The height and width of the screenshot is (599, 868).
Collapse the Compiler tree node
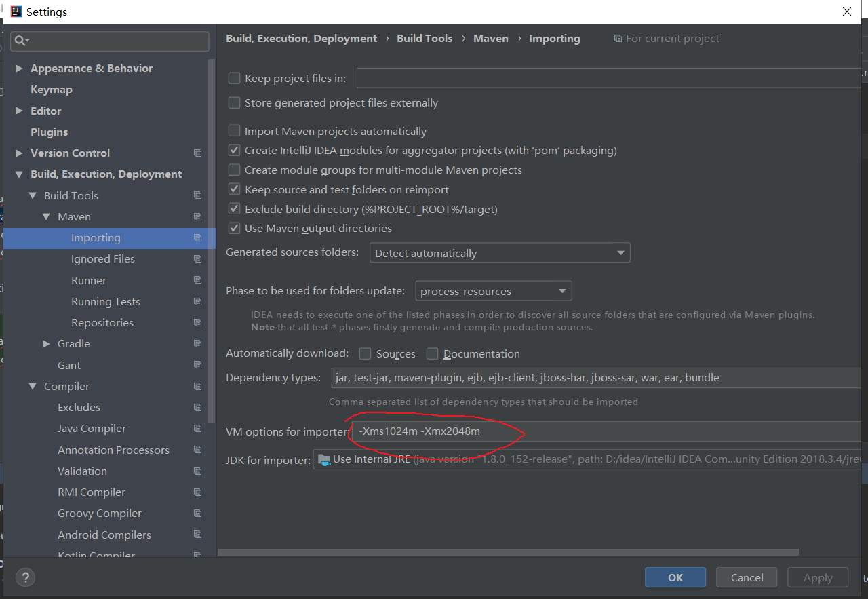coord(33,387)
